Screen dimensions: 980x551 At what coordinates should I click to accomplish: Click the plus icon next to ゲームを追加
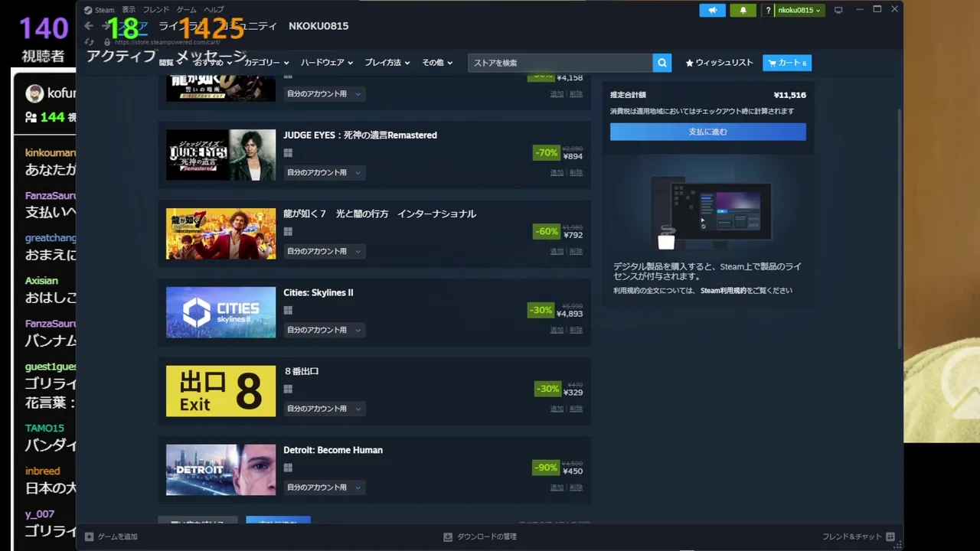pos(89,536)
